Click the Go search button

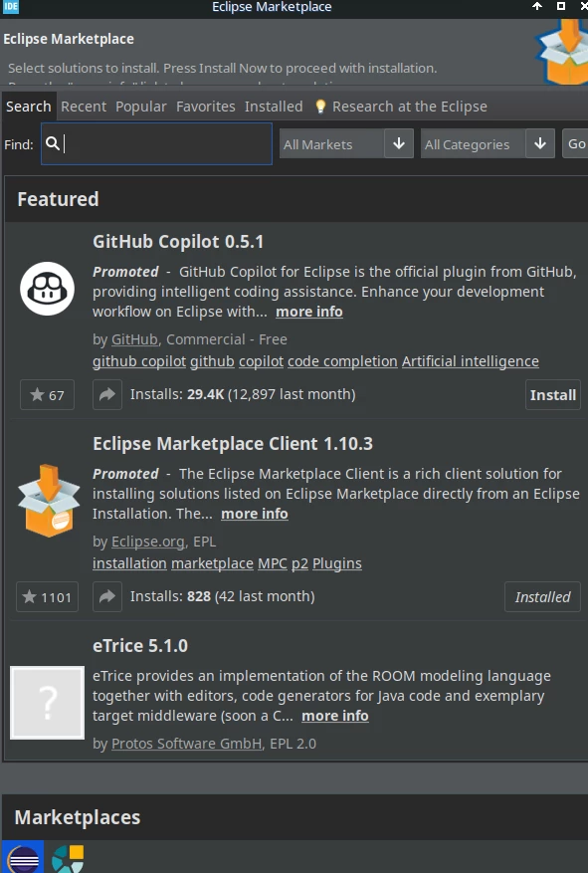tap(575, 143)
